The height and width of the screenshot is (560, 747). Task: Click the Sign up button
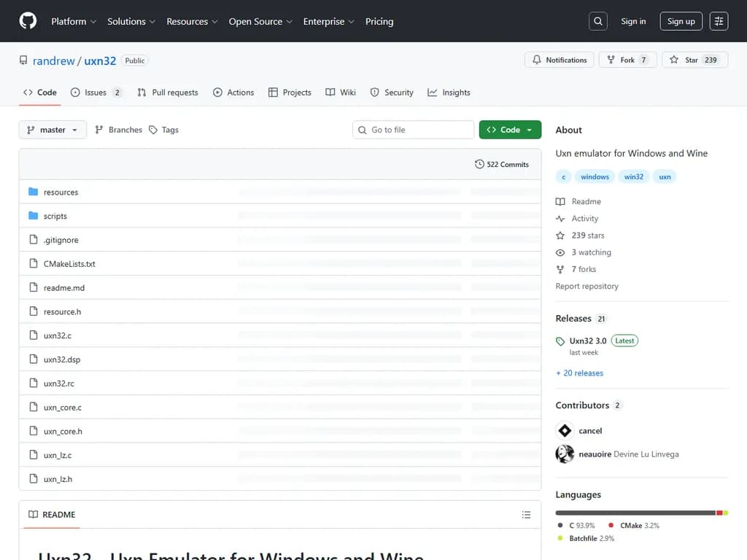(x=681, y=21)
